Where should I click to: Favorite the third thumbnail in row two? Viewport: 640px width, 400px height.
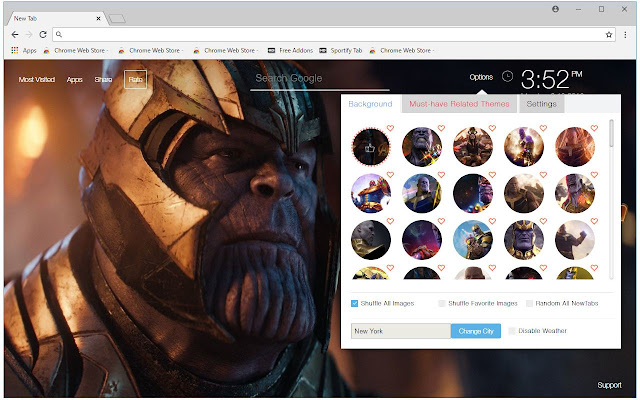(x=492, y=175)
